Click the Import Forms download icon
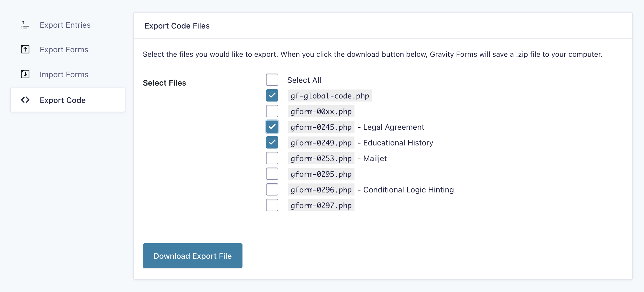644x292 pixels. point(25,74)
